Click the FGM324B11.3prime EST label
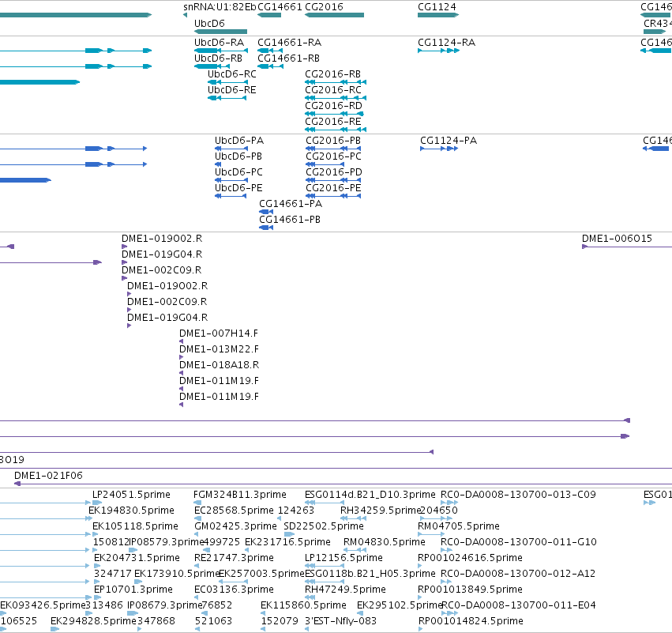Image resolution: width=672 pixels, height=633 pixels. (x=240, y=495)
